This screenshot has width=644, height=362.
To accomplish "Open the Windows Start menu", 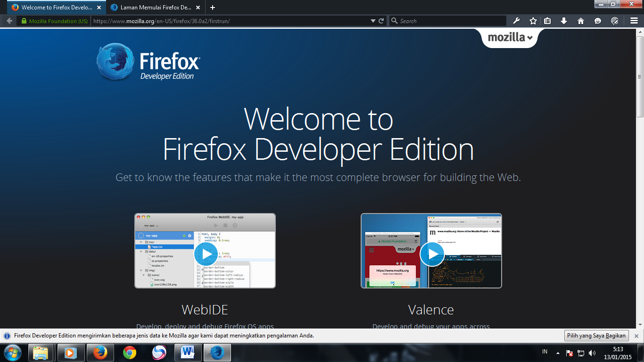I will coord(13,353).
